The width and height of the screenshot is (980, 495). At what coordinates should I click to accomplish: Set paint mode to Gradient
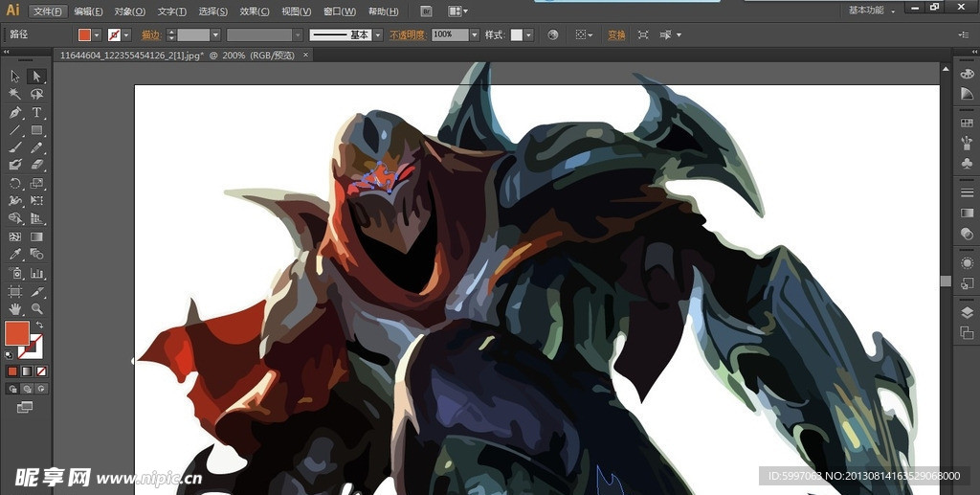pyautogui.click(x=27, y=371)
